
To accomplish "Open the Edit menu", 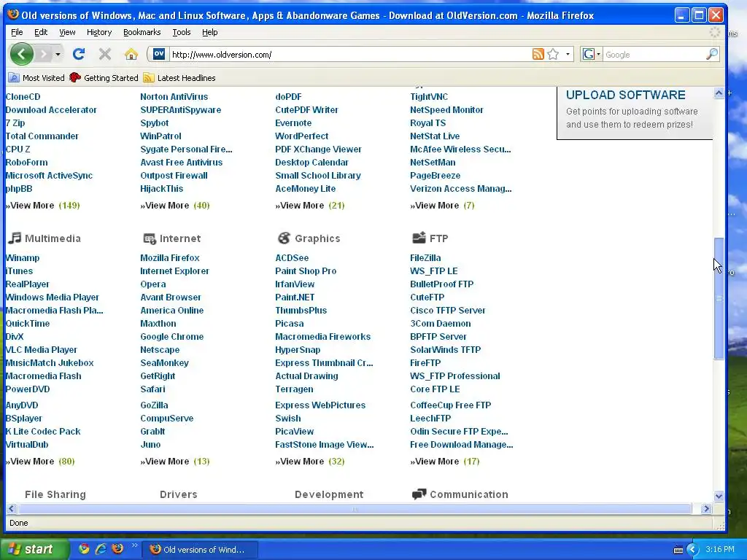I will pos(41,32).
